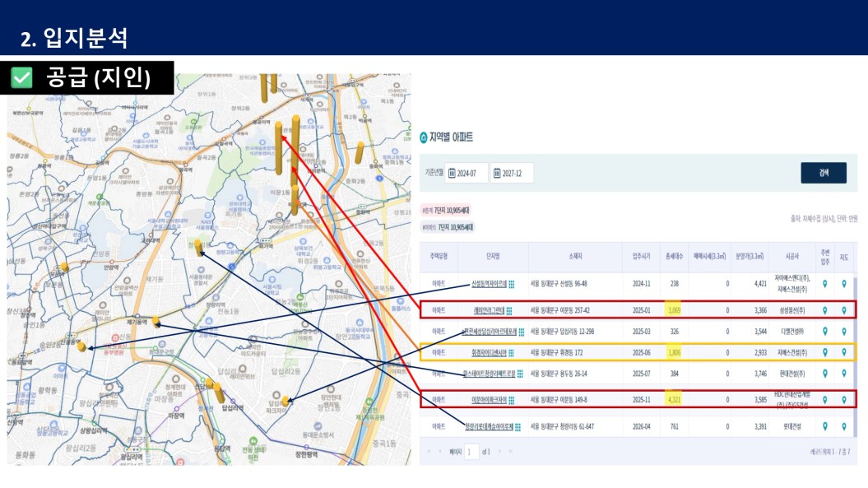Click the grid icon beside 청량리롯데캐슬하이루체
Image resolution: width=868 pixels, height=488 pixels.
click(x=518, y=427)
